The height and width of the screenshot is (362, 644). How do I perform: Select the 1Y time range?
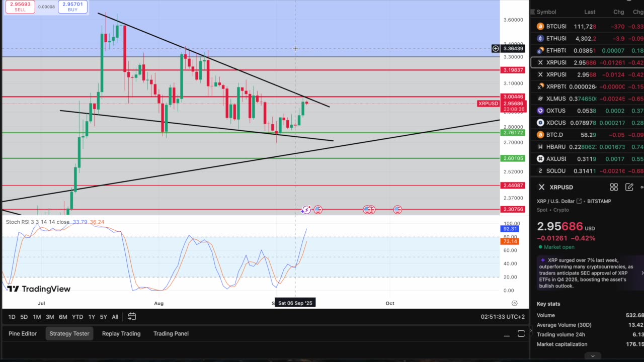click(x=92, y=317)
